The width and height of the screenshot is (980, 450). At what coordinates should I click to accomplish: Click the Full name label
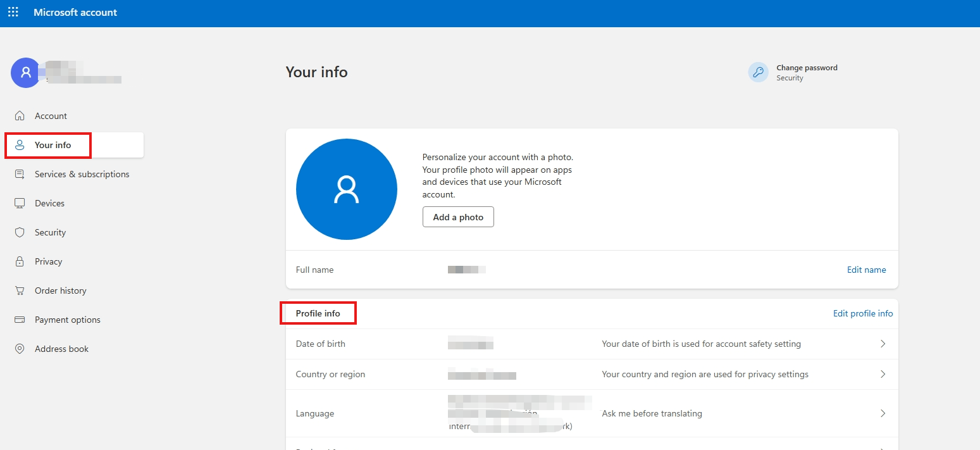pyautogui.click(x=314, y=270)
